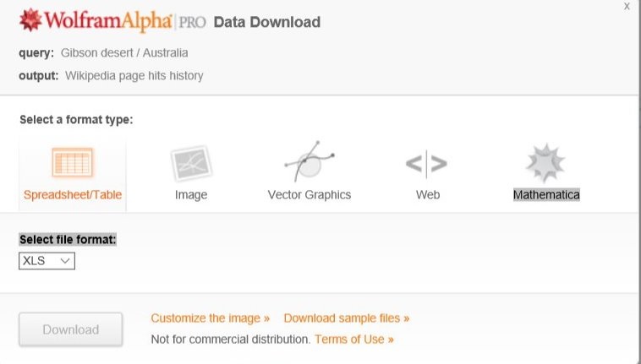Pick the Vector Graphics curve icon
The width and height of the screenshot is (641, 364).
click(x=309, y=160)
